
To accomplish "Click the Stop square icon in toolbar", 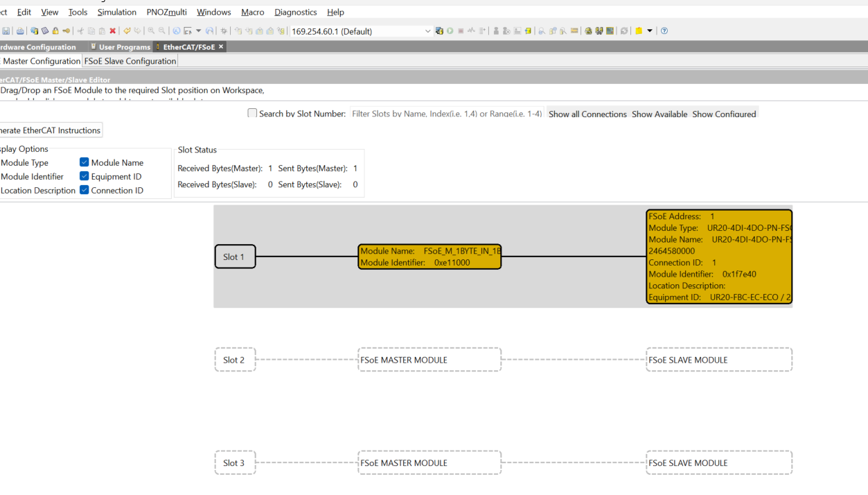I will coord(461,31).
